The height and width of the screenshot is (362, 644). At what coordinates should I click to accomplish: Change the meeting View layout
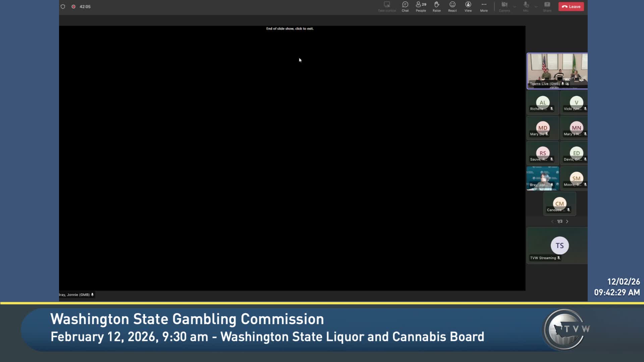(468, 6)
